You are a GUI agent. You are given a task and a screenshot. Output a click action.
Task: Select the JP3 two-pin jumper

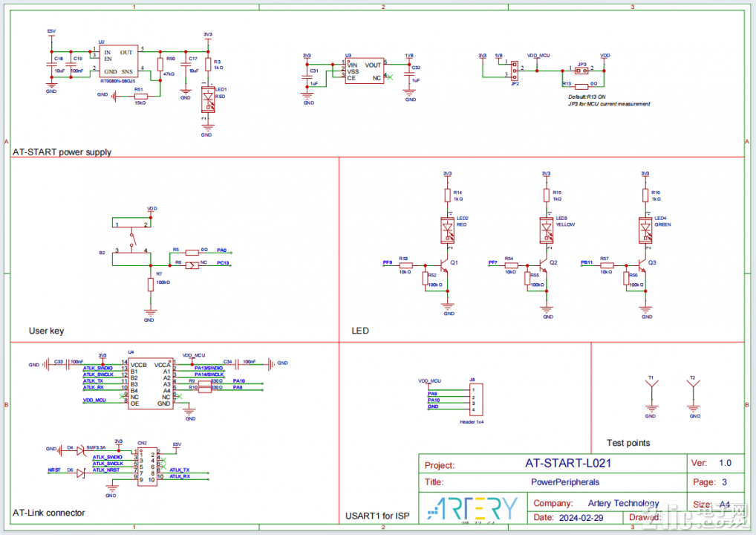581,71
